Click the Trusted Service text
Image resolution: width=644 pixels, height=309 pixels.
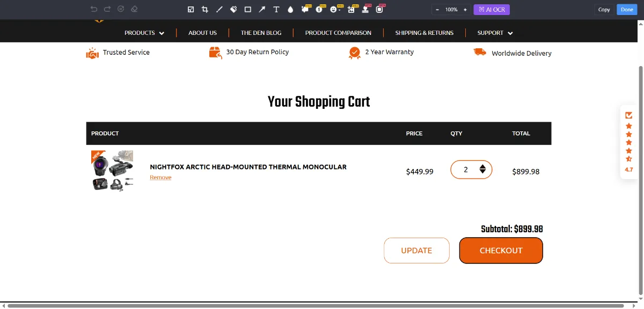126,53
